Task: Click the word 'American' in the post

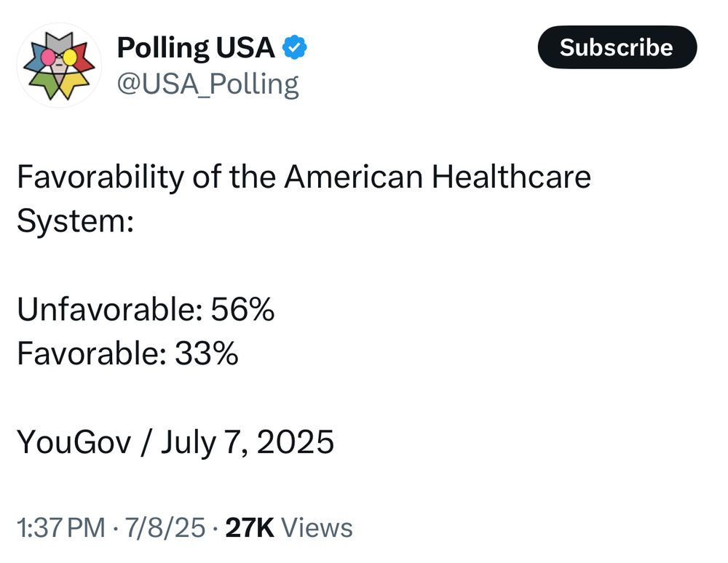Action: point(354,177)
